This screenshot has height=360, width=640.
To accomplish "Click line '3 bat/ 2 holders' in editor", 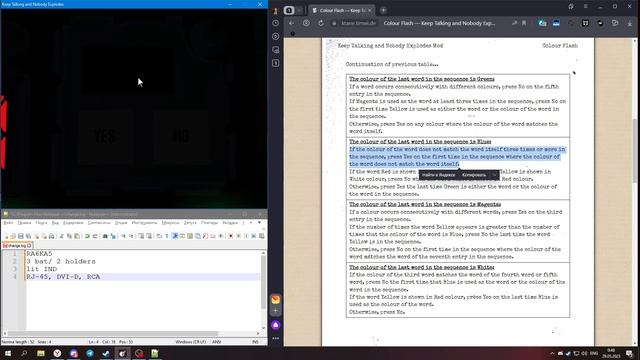I will click(x=61, y=262).
